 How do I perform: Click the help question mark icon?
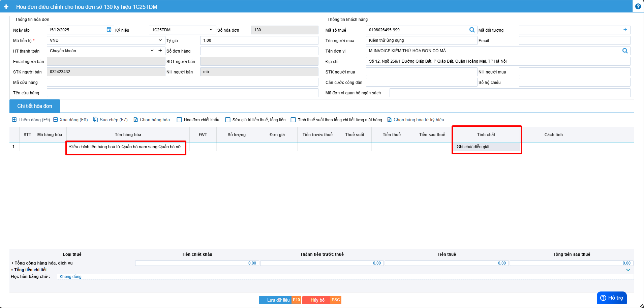click(638, 6)
